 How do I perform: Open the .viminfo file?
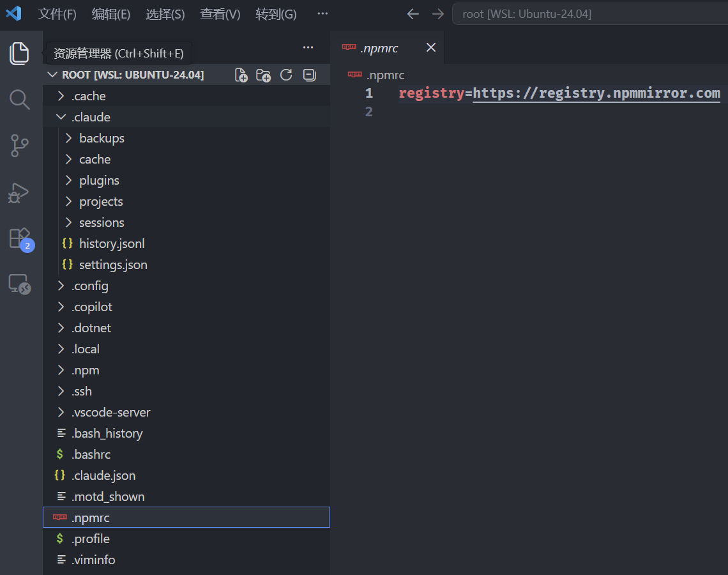pyautogui.click(x=186, y=560)
